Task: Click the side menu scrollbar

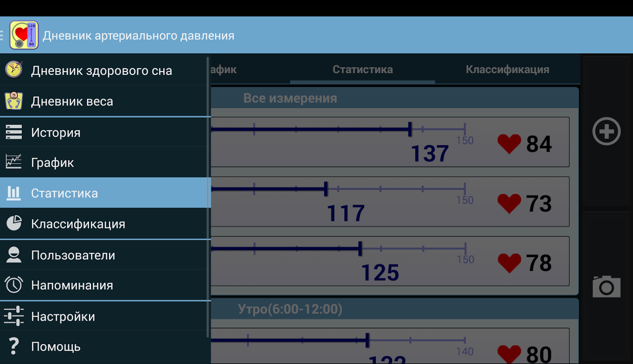Action: click(208, 197)
